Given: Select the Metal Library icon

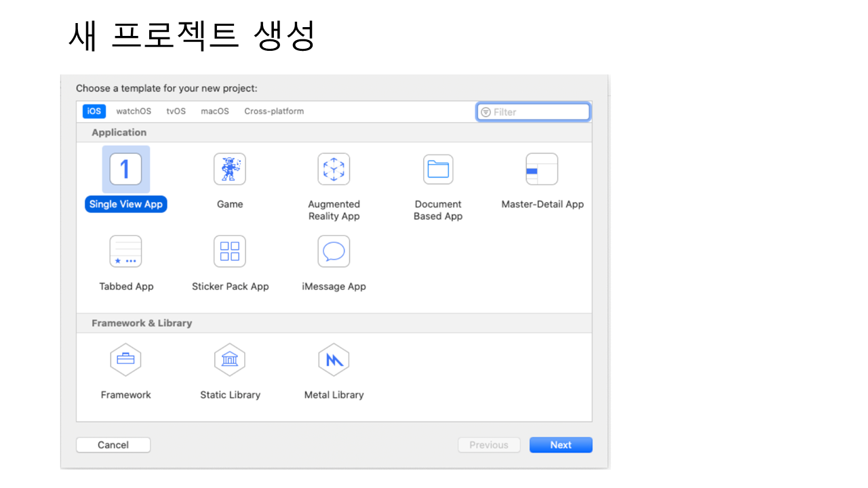Looking at the screenshot, I should tap(334, 360).
